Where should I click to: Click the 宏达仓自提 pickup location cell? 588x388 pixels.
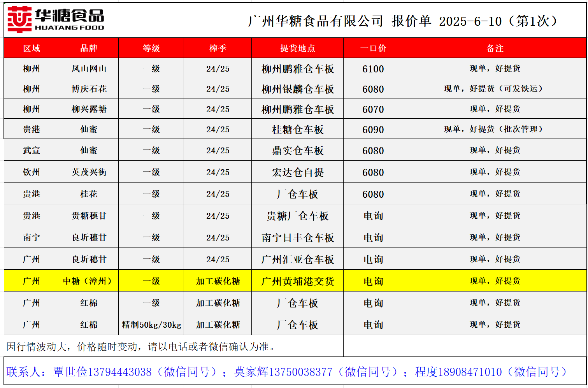[297, 172]
